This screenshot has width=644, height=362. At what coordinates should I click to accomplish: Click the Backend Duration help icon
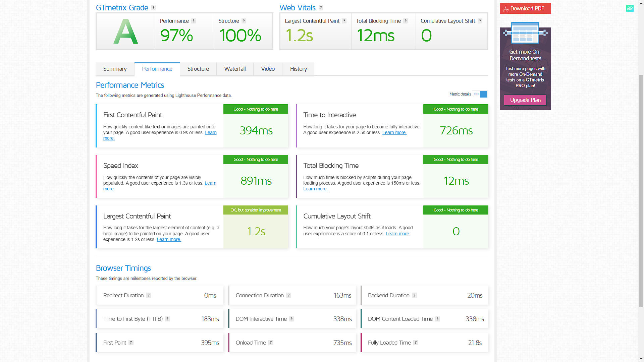click(415, 295)
